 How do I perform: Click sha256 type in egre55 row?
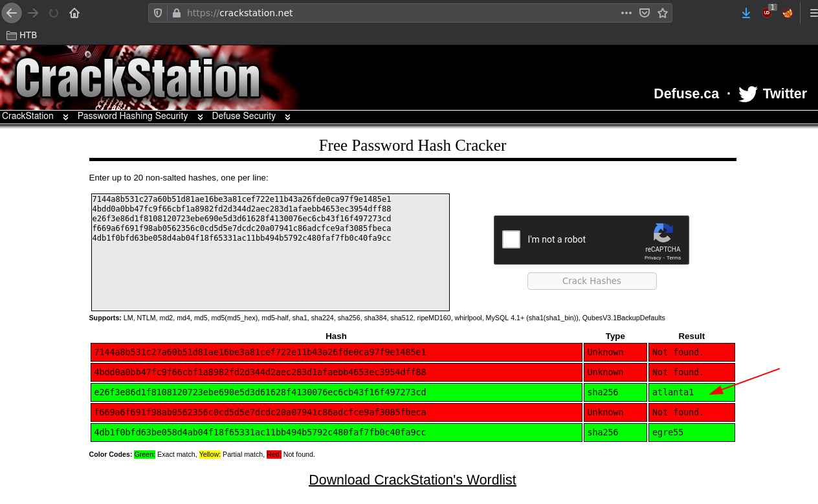click(601, 432)
